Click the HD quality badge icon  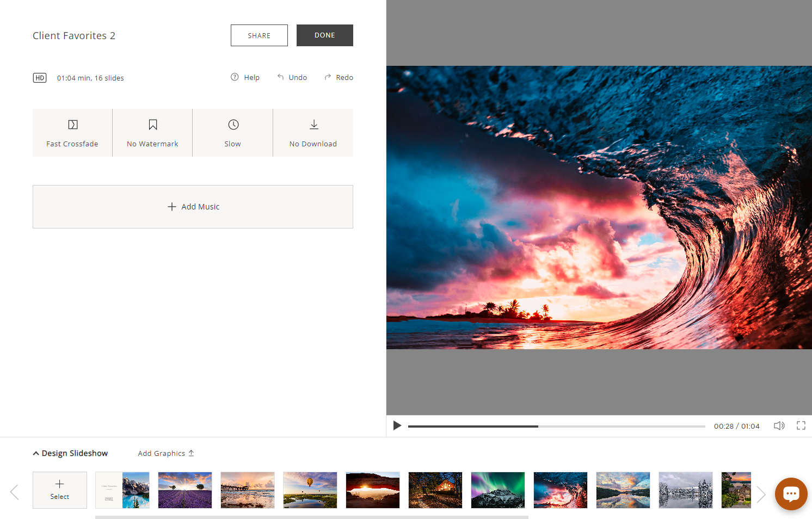[x=40, y=78]
